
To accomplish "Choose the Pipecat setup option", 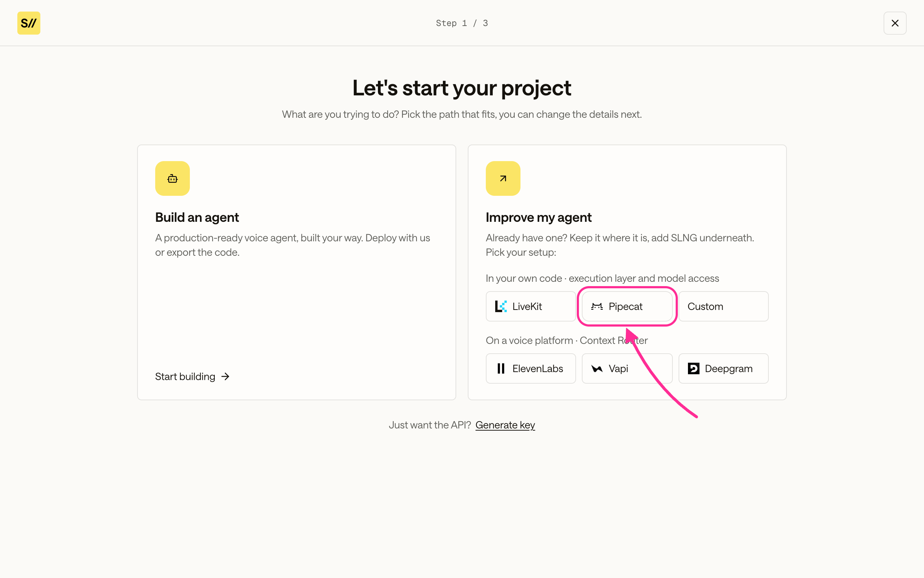I will coord(627,306).
